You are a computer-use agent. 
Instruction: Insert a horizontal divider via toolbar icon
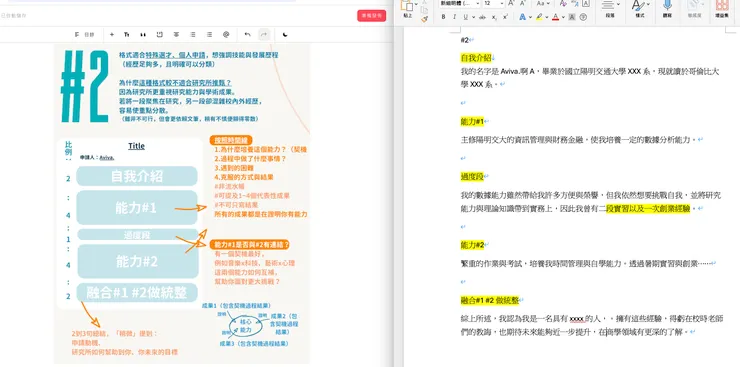(176, 34)
